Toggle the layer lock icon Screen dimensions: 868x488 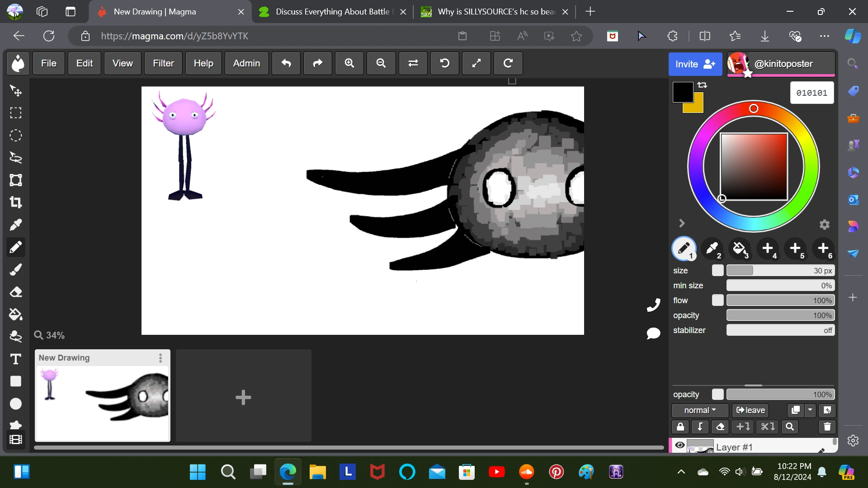(x=680, y=427)
